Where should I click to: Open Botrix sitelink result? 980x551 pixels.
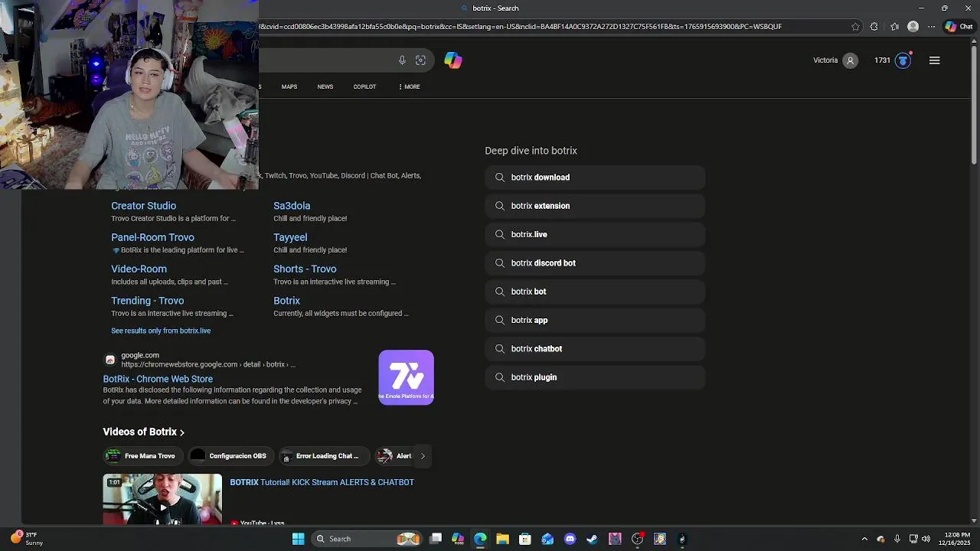tap(286, 301)
